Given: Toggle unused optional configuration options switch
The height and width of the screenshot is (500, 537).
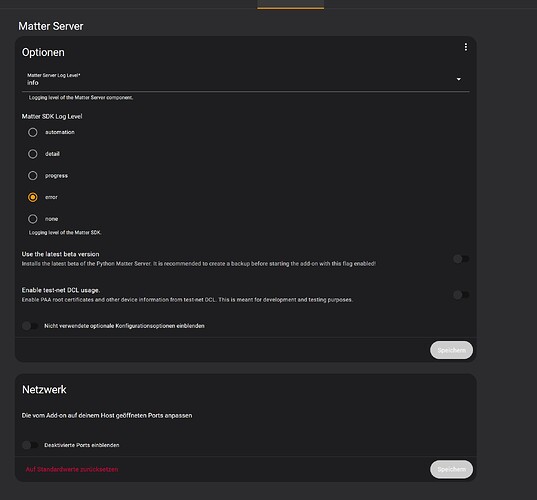Looking at the screenshot, I should 30,326.
